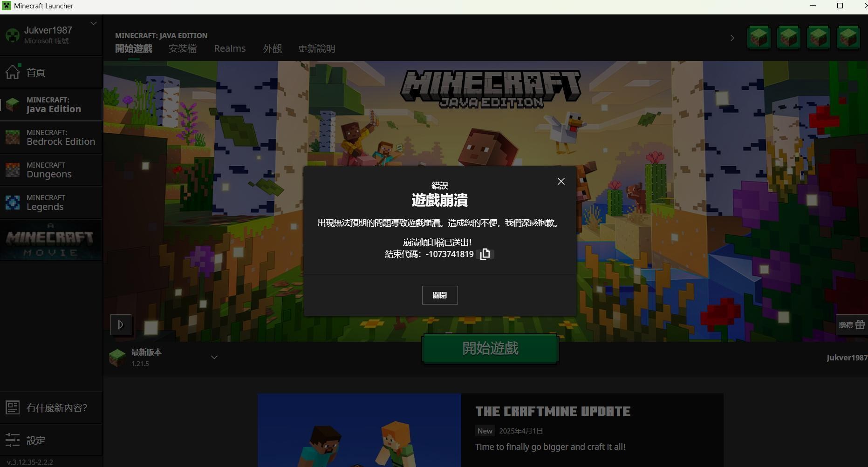This screenshot has height=467, width=868.
Task: Expand the account dropdown next to Jukver1987
Action: 93,23
